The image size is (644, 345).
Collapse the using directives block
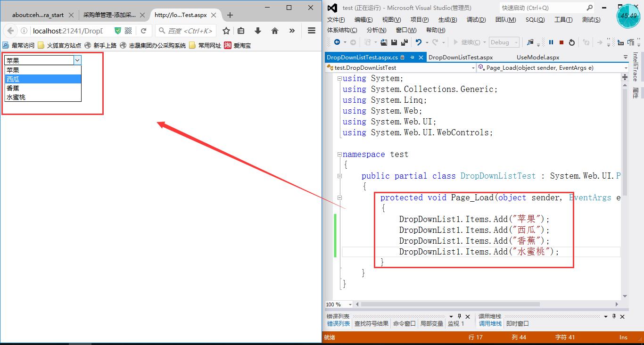pos(339,78)
